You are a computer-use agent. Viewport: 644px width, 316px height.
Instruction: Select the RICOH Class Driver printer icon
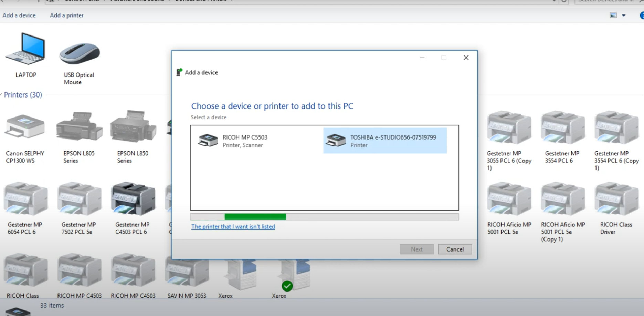616,200
